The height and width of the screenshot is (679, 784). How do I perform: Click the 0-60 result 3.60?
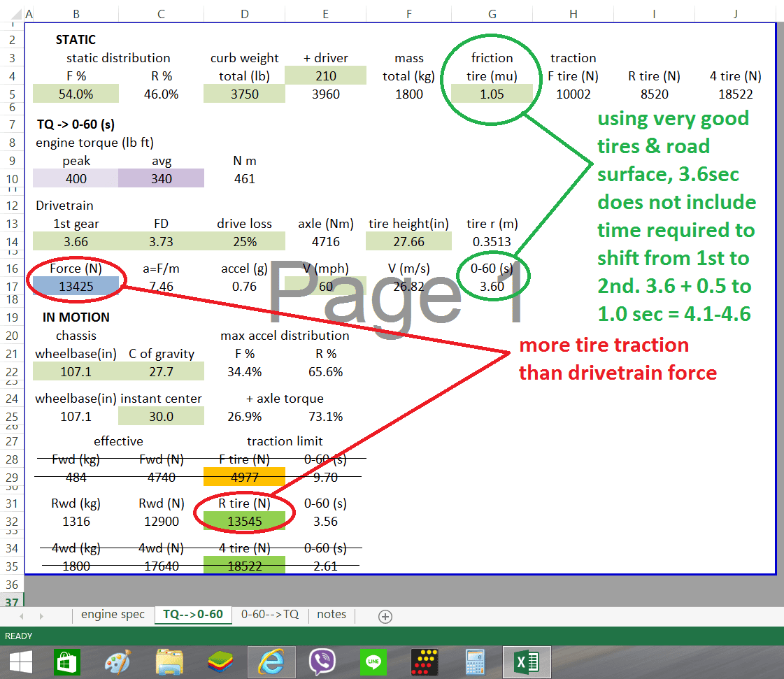click(x=492, y=287)
